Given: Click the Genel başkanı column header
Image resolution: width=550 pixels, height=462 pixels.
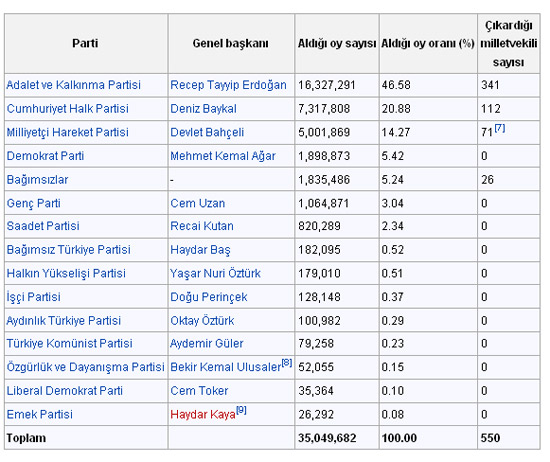Looking at the screenshot, I should pos(230,43).
